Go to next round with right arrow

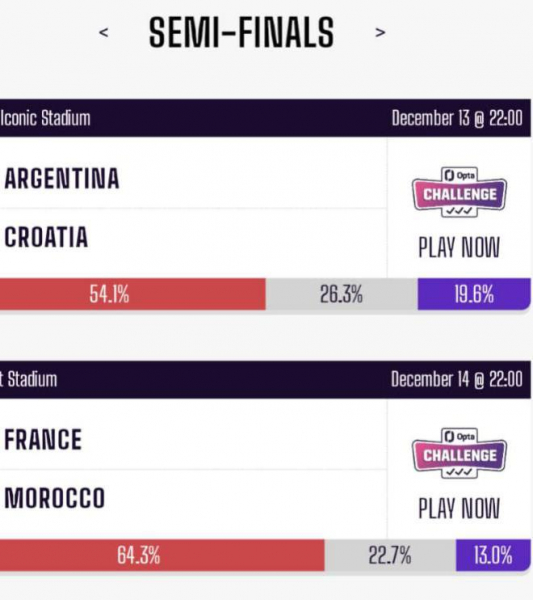[x=380, y=33]
